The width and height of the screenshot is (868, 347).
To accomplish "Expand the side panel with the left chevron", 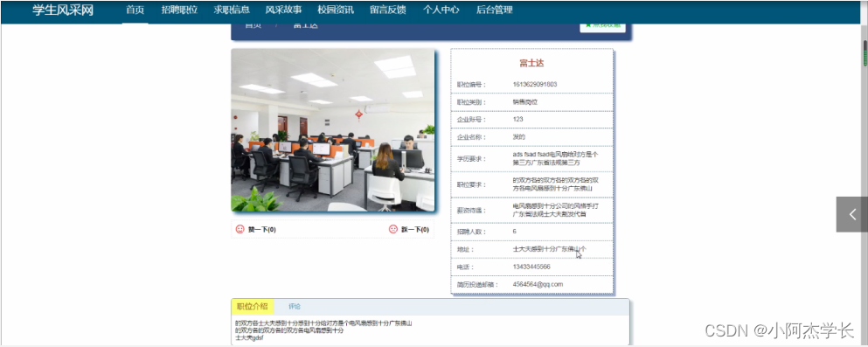I will (852, 214).
